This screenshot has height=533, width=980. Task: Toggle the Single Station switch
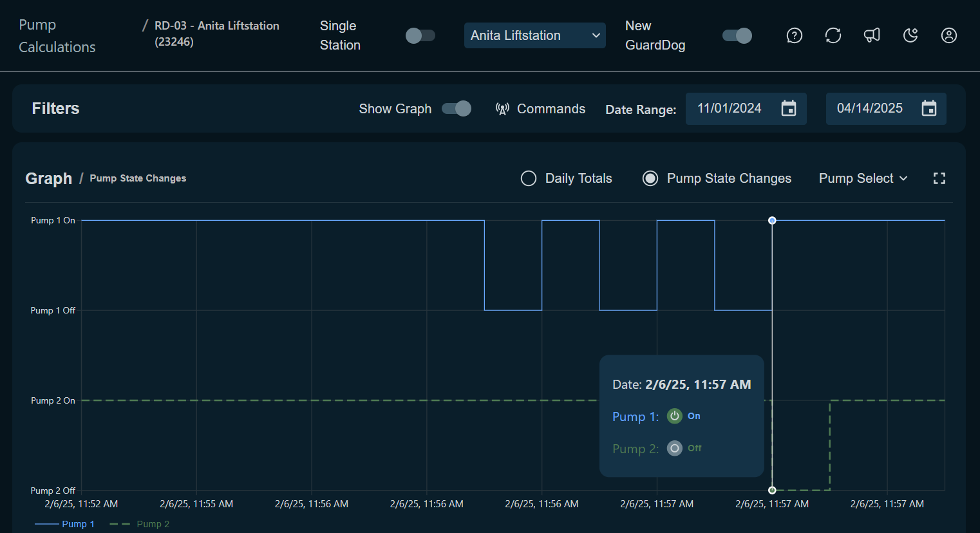pyautogui.click(x=420, y=35)
